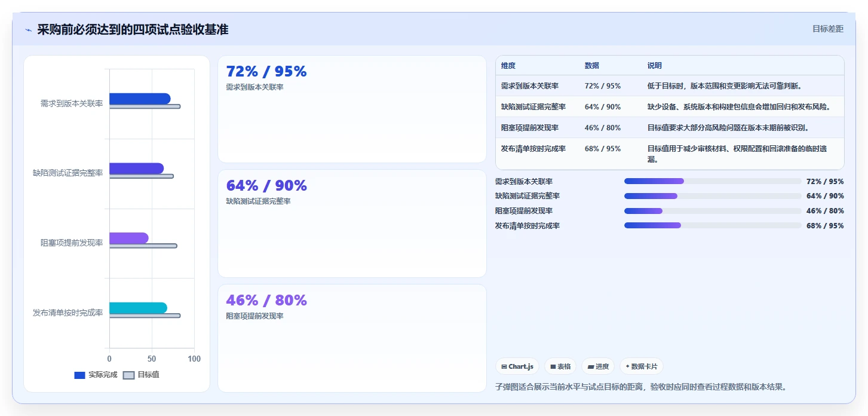Click the x-axis tick label 100
The width and height of the screenshot is (868, 416).
click(x=194, y=359)
